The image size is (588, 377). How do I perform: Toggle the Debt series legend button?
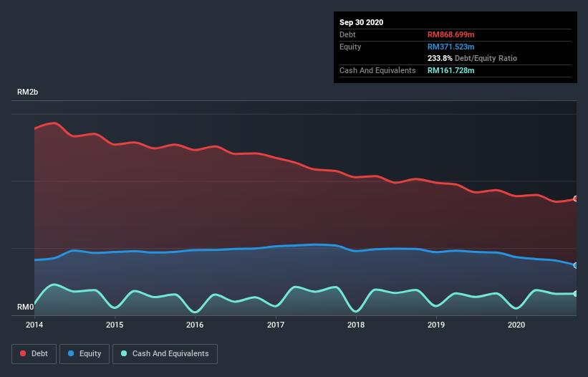coord(34,354)
